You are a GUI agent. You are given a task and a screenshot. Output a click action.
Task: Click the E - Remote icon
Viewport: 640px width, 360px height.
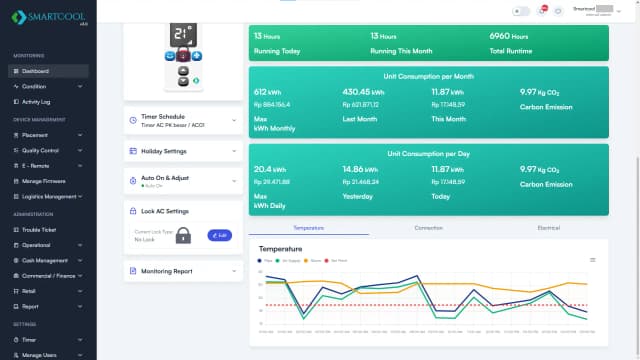coord(16,166)
